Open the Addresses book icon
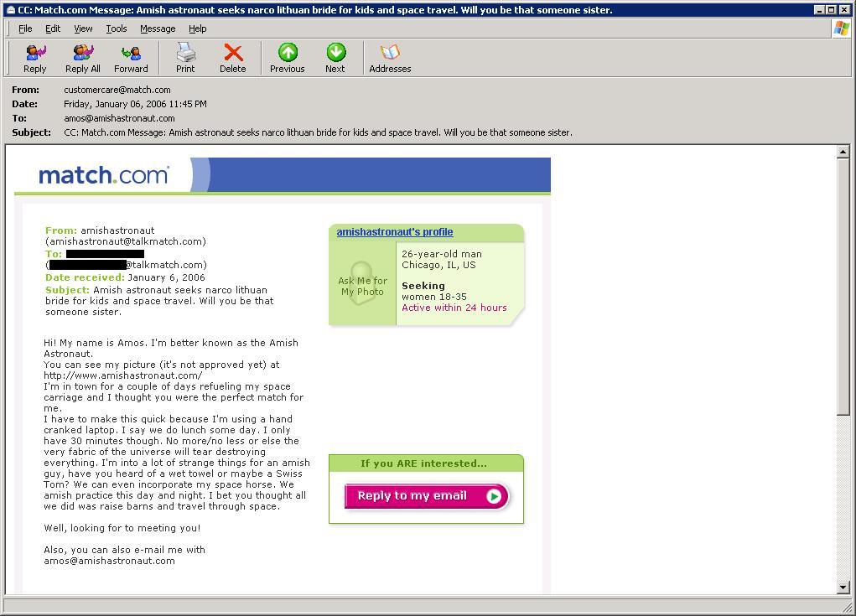This screenshot has width=856, height=616. pos(391,59)
